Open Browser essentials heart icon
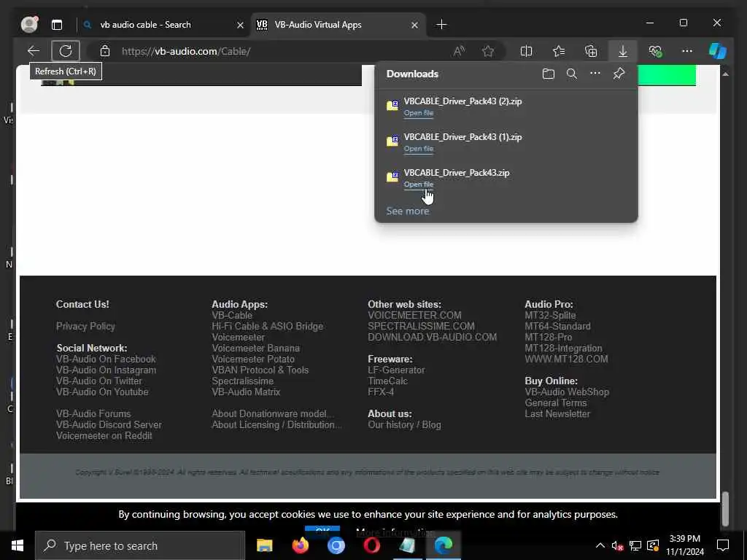This screenshot has width=747, height=560. tap(655, 51)
